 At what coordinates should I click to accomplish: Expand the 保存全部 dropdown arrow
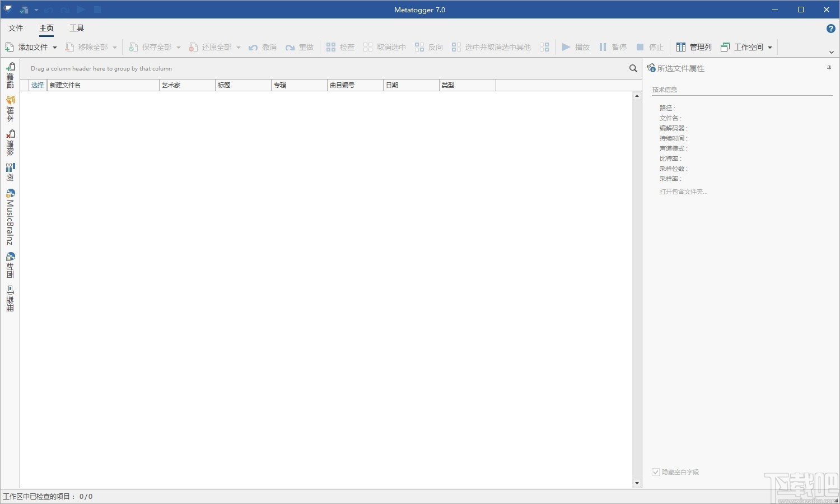click(x=179, y=48)
